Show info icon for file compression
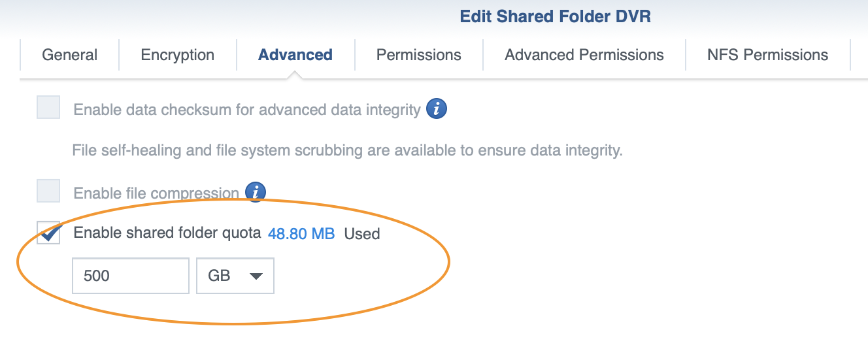Screen dimensions: 868x345 pyautogui.click(x=256, y=192)
